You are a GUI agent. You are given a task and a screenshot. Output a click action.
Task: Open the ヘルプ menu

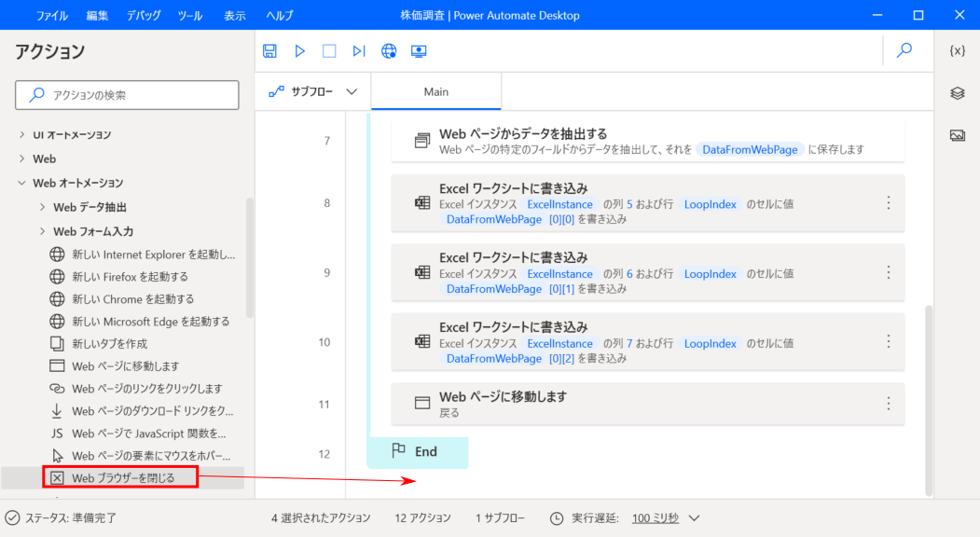tap(280, 16)
